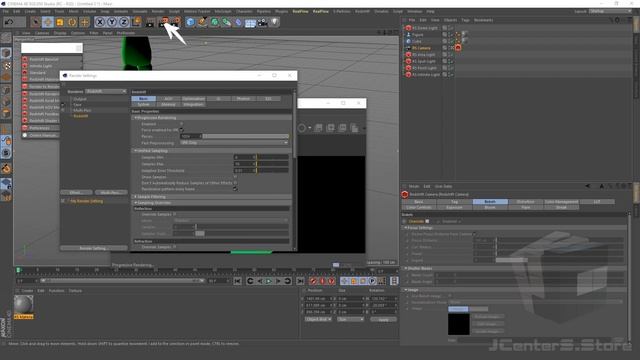Activate the Move tool in the toolbar
Image resolution: width=640 pixels, height=360 pixels.
click(47, 22)
